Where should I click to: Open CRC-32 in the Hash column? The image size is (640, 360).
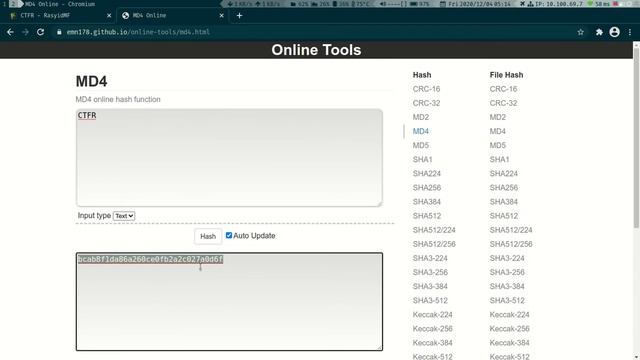[426, 103]
